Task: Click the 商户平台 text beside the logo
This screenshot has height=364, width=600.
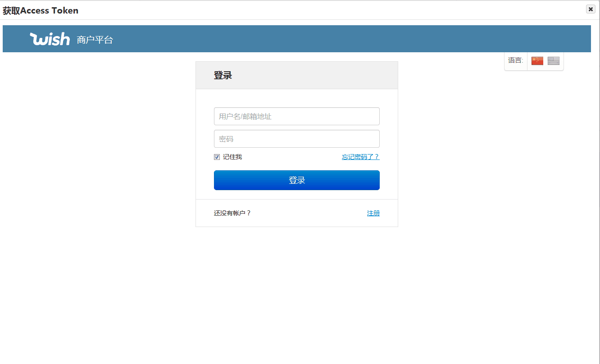Action: point(95,40)
